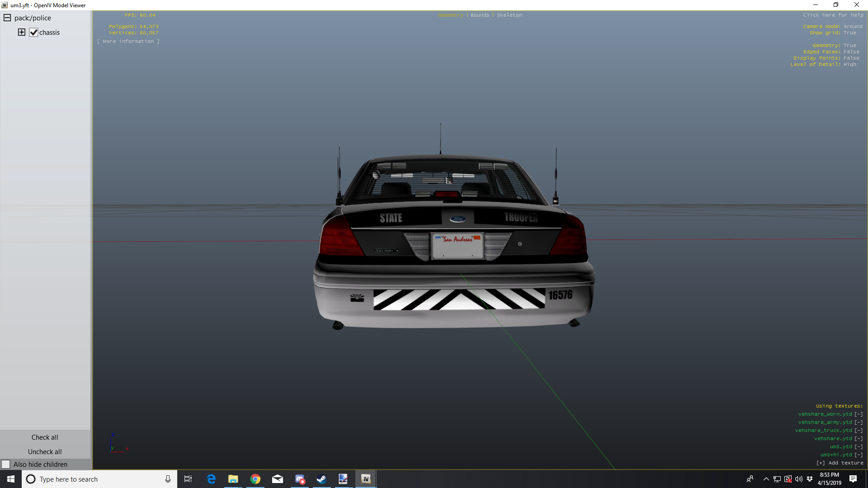
Task: Open Discord from the taskbar
Action: click(300, 479)
